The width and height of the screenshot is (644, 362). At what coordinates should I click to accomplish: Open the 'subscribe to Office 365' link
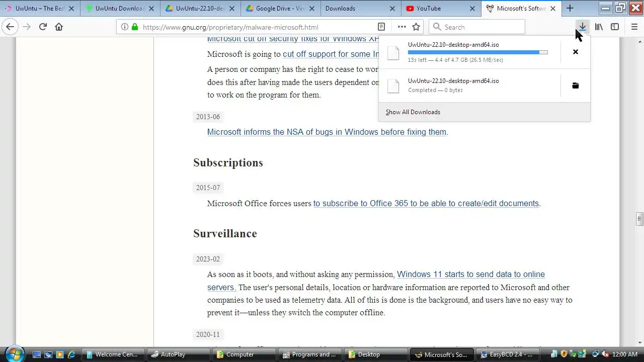tap(426, 203)
